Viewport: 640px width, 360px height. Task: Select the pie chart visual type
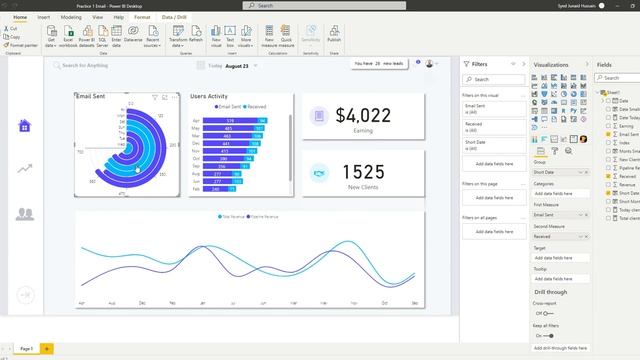pos(564,94)
